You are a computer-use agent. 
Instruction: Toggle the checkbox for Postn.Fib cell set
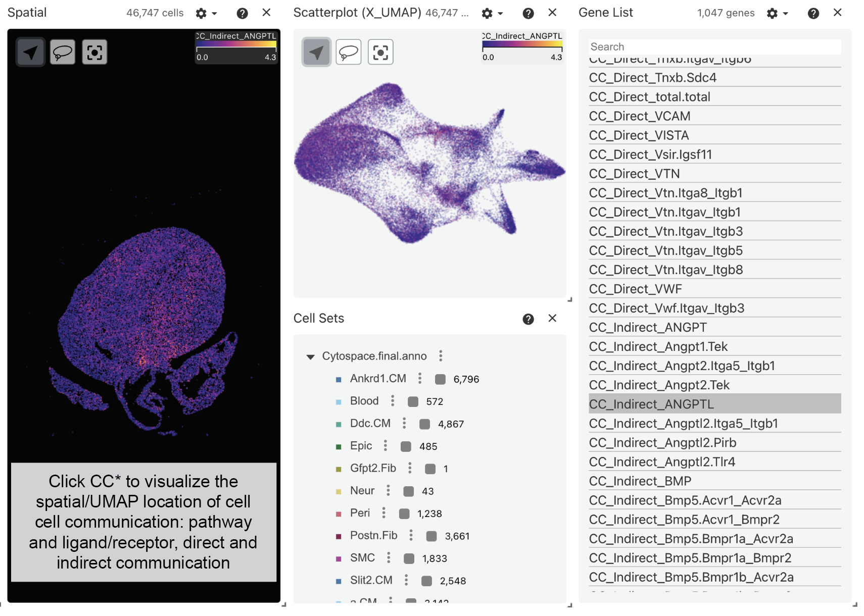click(431, 536)
